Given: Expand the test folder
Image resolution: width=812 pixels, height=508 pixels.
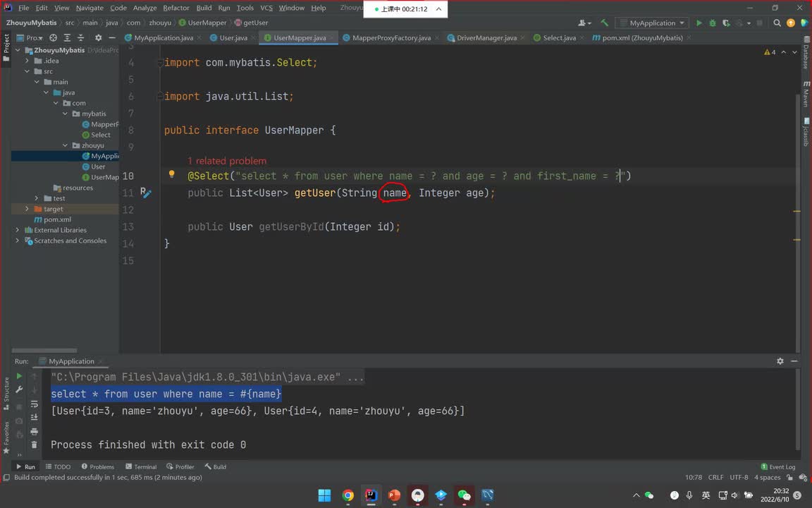Looking at the screenshot, I should tap(36, 198).
